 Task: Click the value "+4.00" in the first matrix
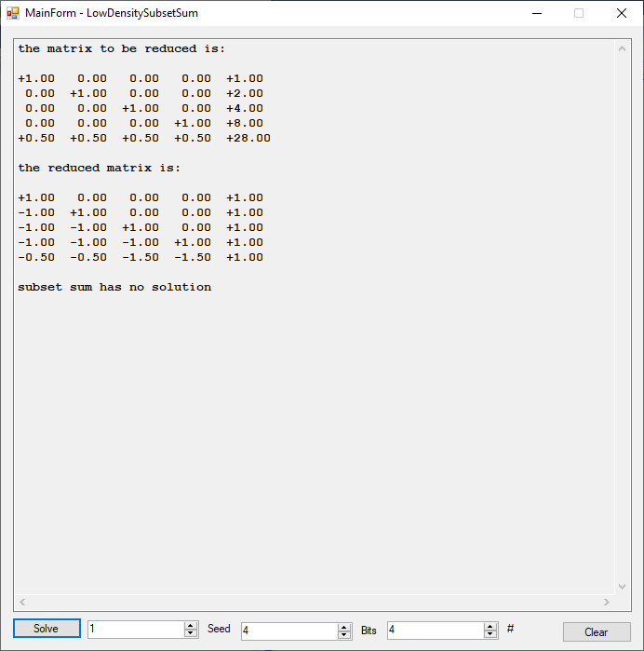[245, 108]
